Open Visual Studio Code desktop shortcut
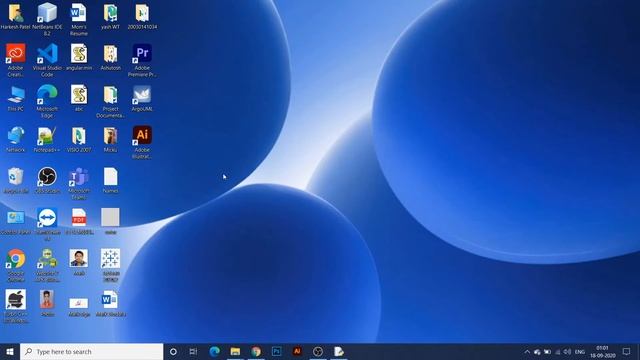640x360 pixels. tap(47, 54)
